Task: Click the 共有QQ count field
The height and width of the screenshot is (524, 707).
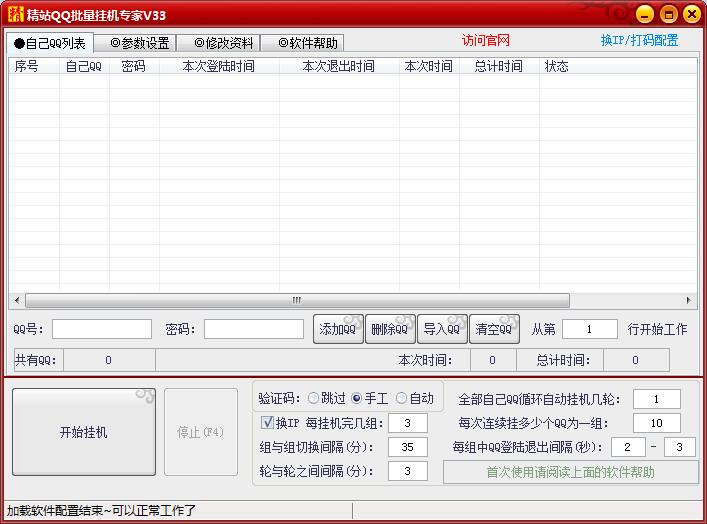Action: (x=109, y=360)
